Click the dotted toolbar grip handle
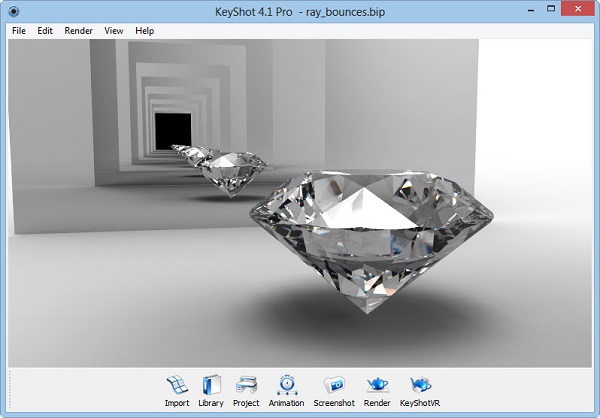This screenshot has height=418, width=600. (x=11, y=389)
